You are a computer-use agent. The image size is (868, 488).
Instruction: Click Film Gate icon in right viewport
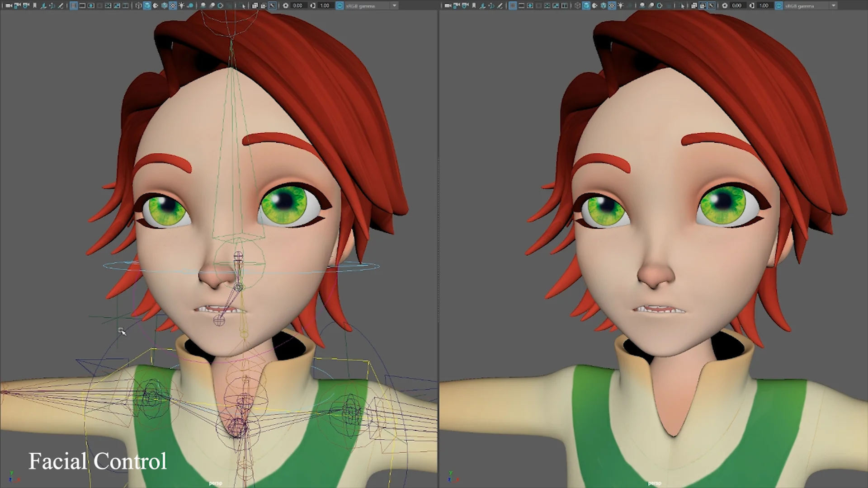pos(521,5)
